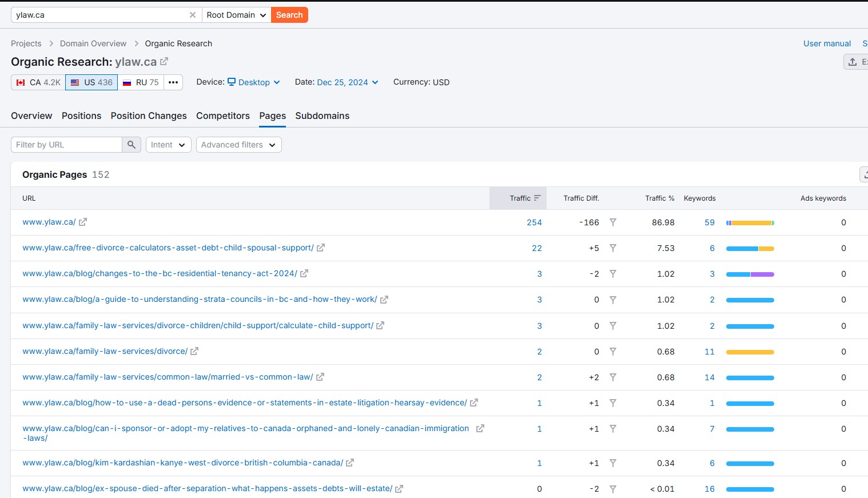Click filter funnel in kim-kardashian row

(x=612, y=463)
